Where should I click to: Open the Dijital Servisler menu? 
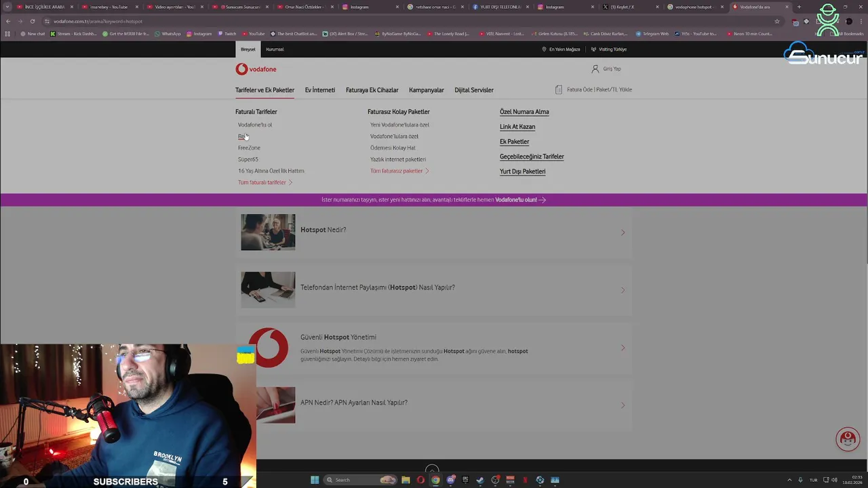[474, 90]
